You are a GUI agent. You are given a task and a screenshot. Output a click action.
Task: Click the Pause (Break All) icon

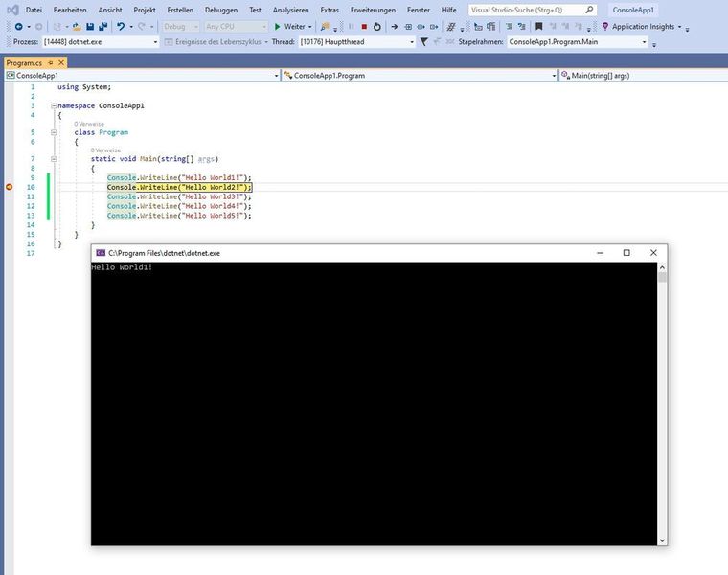coord(352,27)
